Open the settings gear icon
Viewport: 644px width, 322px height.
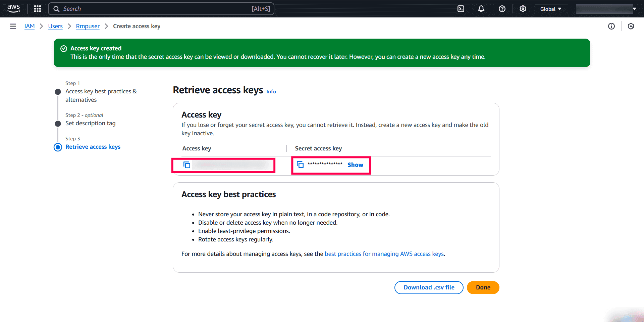[x=523, y=9]
